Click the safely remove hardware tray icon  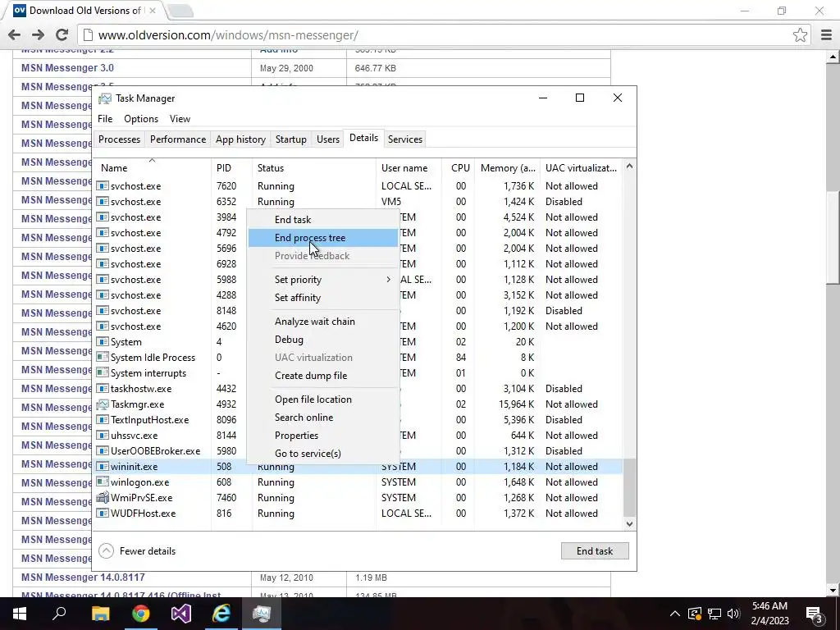(694, 614)
